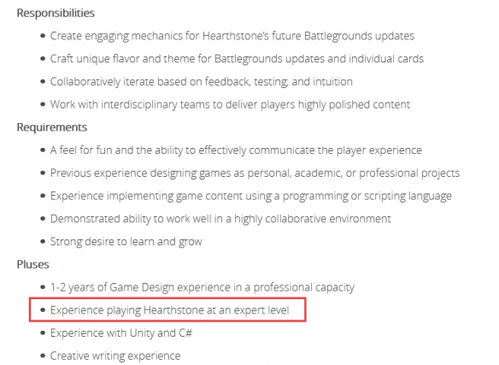499x365 pixels.
Task: Click the bullet dot before 'Strong desire'
Action: pos(42,241)
